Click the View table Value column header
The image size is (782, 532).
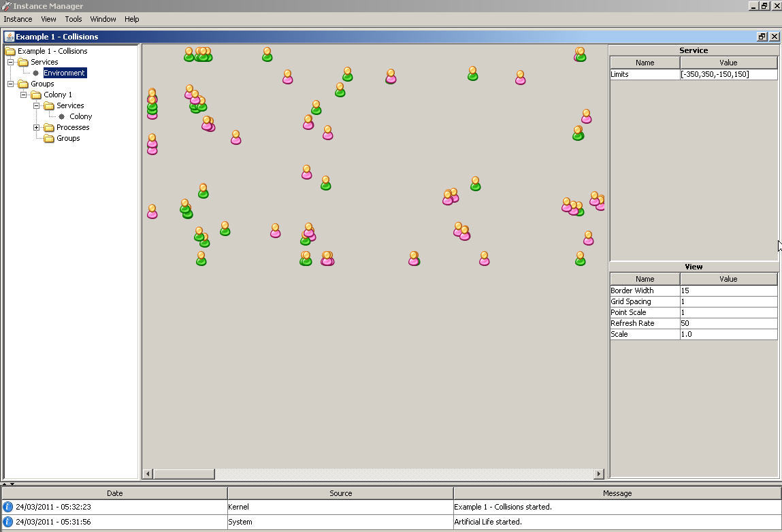point(728,279)
